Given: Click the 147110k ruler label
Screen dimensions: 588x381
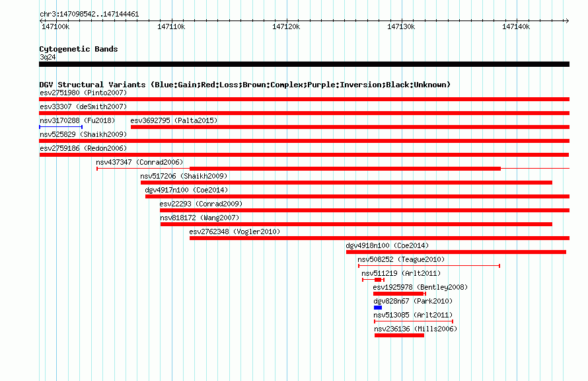Looking at the screenshot, I should click(171, 26).
